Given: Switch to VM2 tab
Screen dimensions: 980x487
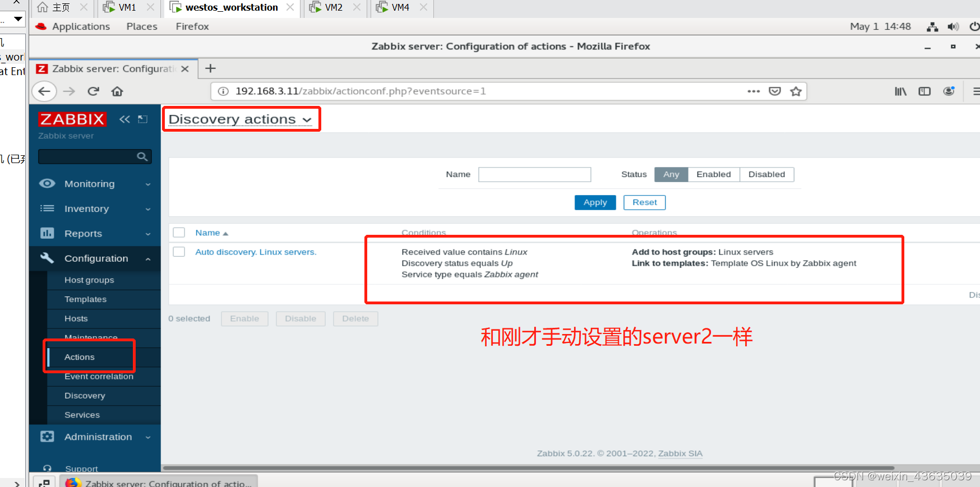Looking at the screenshot, I should pos(334,7).
